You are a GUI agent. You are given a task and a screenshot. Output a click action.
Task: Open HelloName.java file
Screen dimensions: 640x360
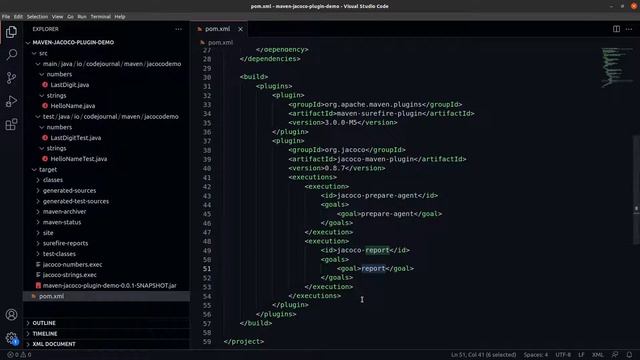72,106
